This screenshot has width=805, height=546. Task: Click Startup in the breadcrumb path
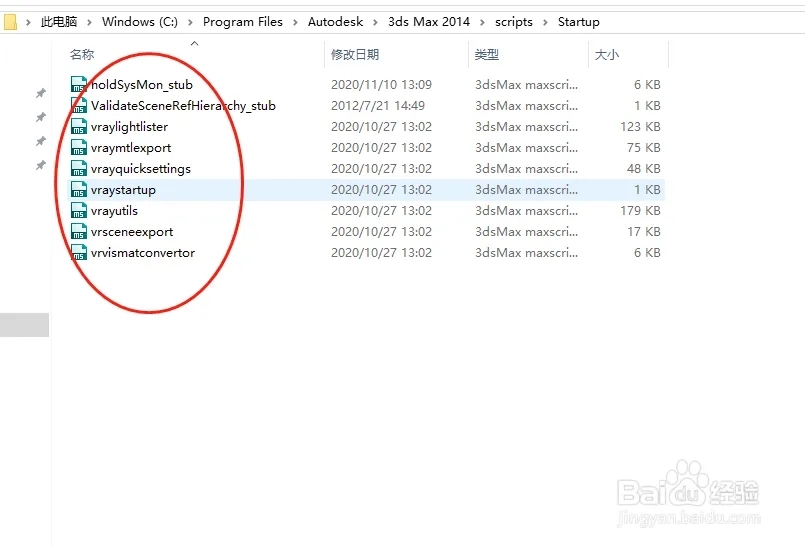tap(579, 22)
